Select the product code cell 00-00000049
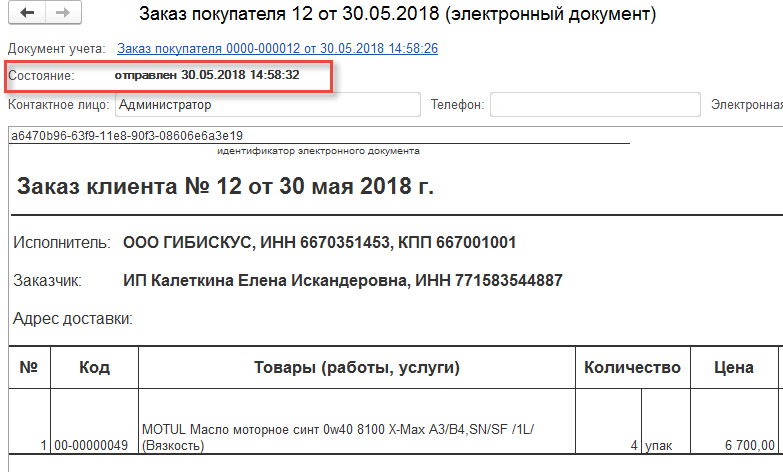The width and height of the screenshot is (783, 472). [x=91, y=445]
